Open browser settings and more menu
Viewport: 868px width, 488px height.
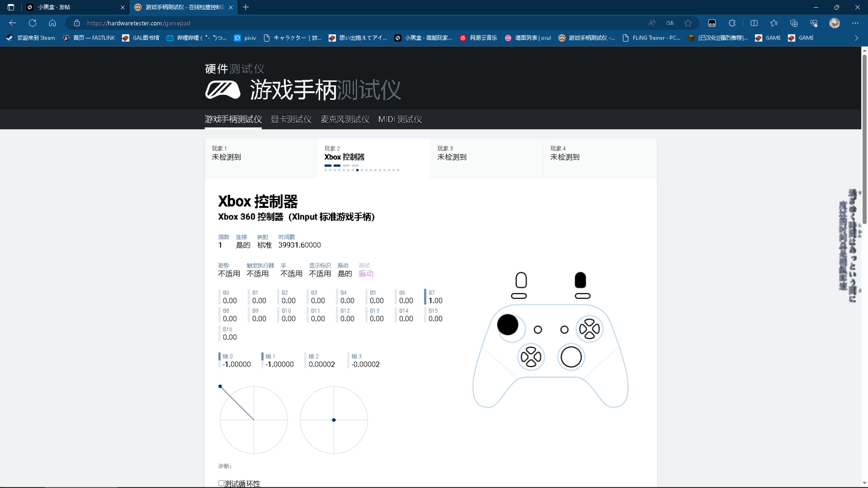[x=855, y=23]
